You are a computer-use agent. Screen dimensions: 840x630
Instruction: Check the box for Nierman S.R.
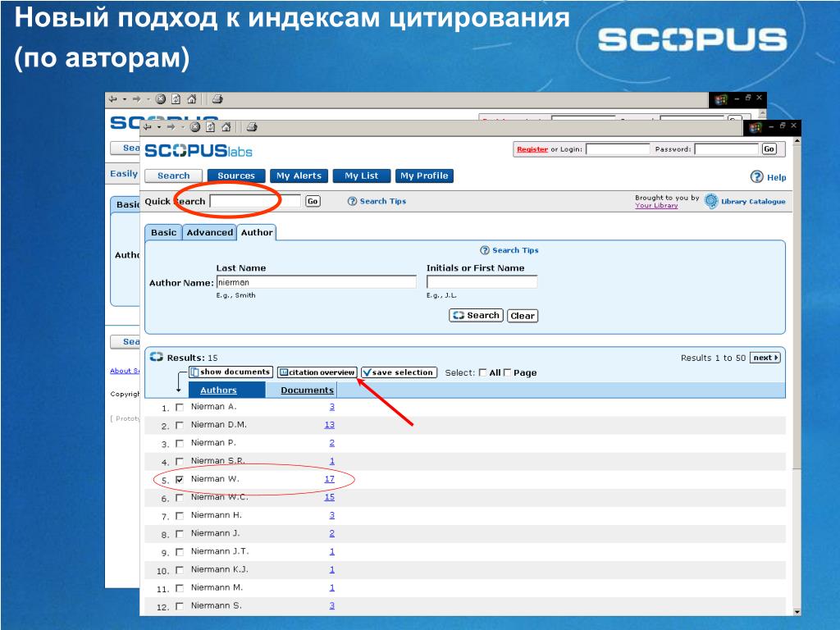tap(180, 461)
